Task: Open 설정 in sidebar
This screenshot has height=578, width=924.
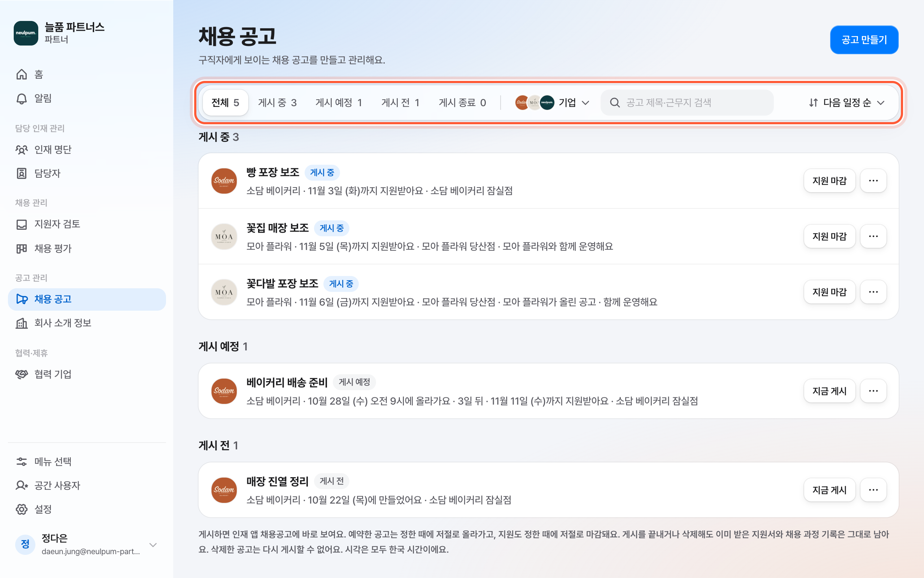Action: [x=87, y=509]
